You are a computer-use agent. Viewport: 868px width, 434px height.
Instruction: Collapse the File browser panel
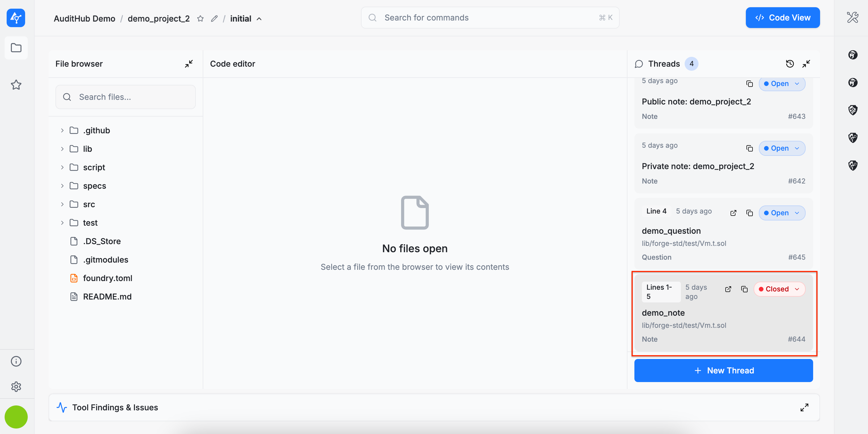click(x=189, y=64)
